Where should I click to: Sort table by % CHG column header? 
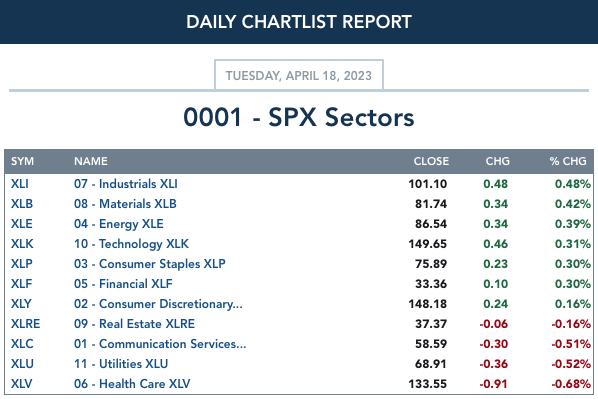click(x=568, y=161)
